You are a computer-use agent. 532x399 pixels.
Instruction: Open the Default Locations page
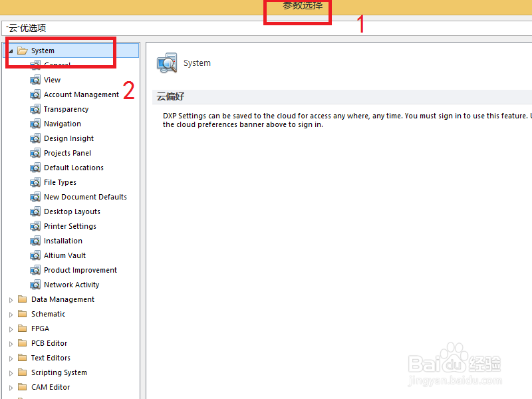point(74,168)
